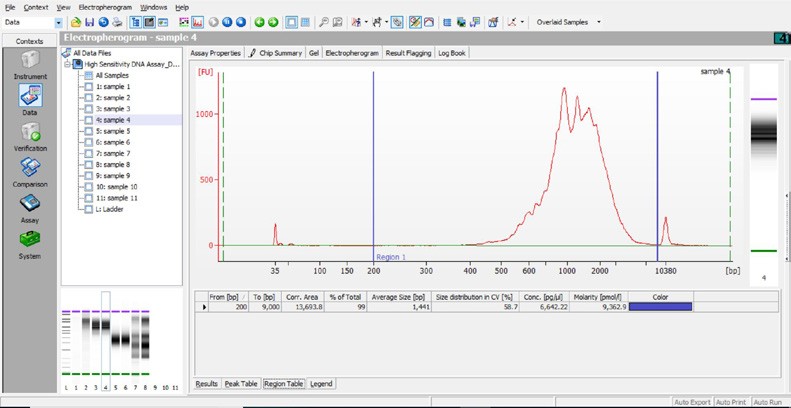Click the green next sample arrow

[x=273, y=21]
